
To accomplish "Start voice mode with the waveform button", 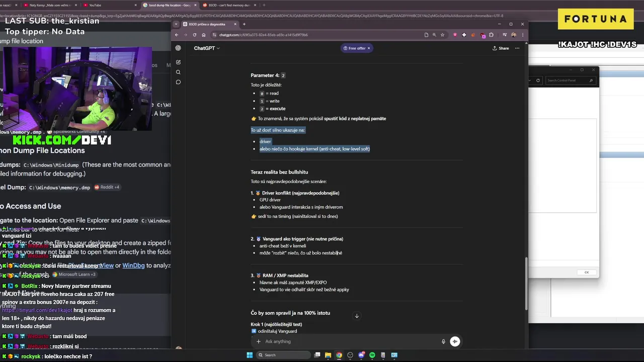I will point(455,341).
